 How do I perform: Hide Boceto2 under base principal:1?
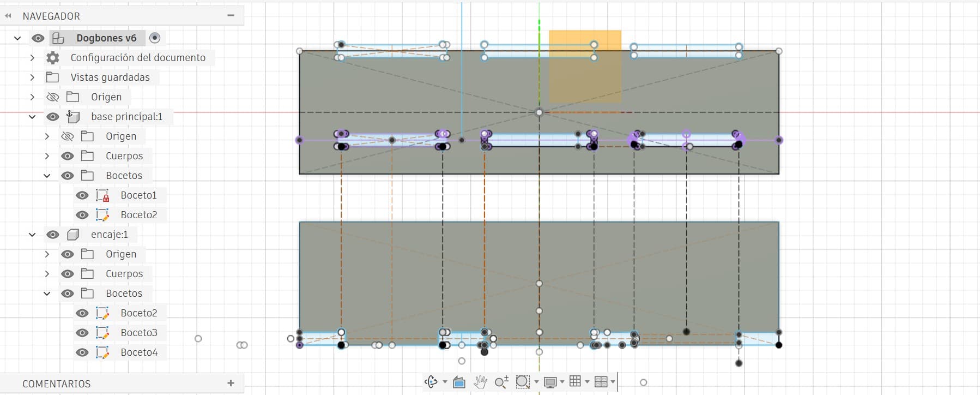(82, 215)
